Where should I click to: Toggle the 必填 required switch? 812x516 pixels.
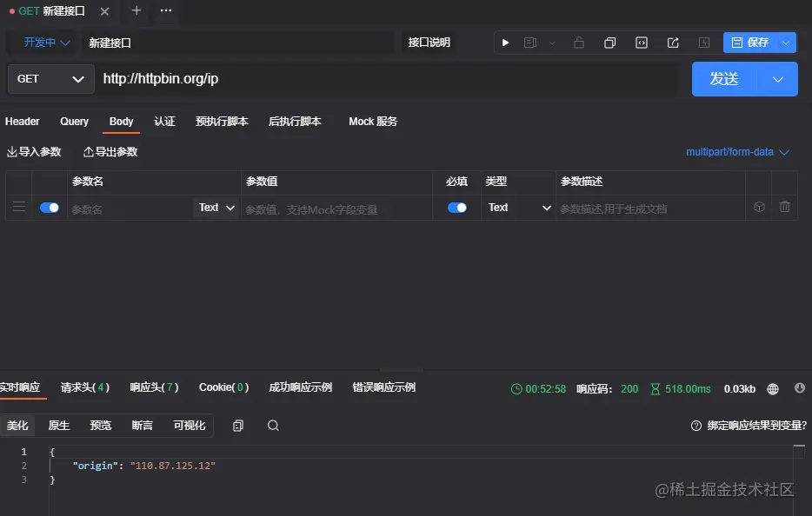[x=456, y=208]
